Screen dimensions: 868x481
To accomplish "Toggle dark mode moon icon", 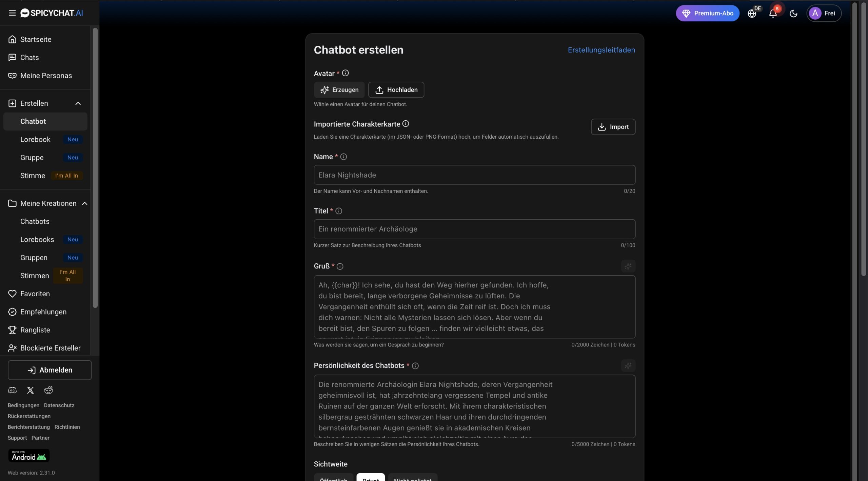I will point(793,13).
